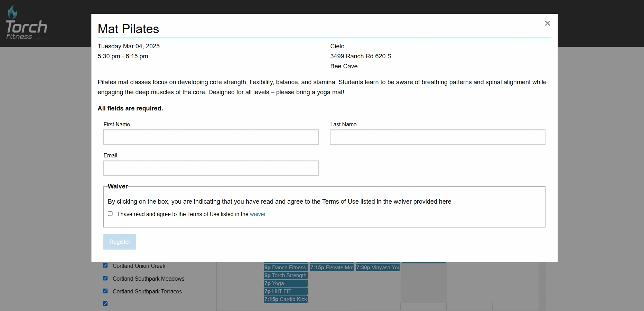Click the Mat Pilates heading text
The image size is (644, 311).
(128, 29)
